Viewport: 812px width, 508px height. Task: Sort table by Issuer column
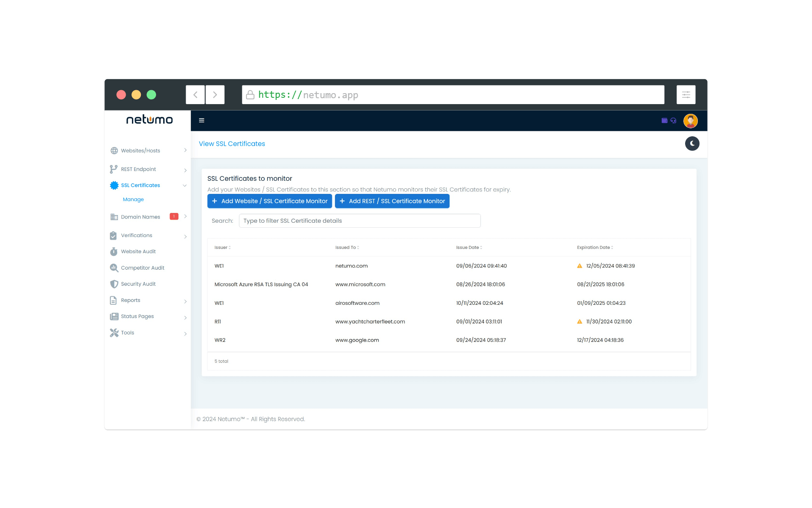[x=222, y=248]
